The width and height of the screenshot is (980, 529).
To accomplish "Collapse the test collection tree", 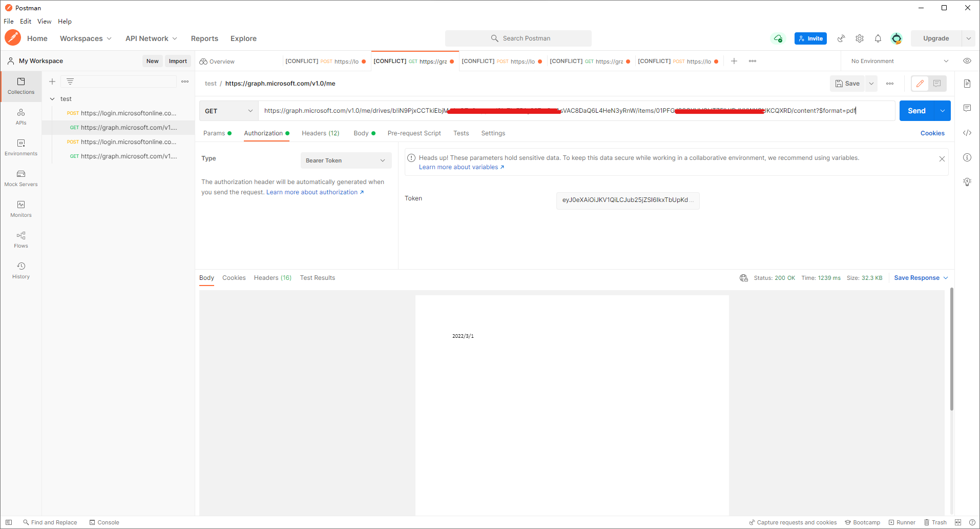I will click(52, 99).
